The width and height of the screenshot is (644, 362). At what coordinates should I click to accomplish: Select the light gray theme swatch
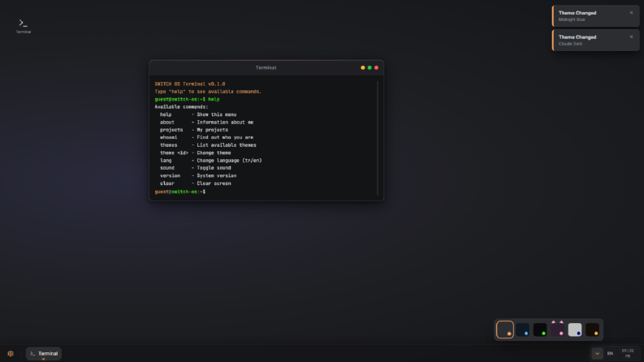pyautogui.click(x=575, y=330)
